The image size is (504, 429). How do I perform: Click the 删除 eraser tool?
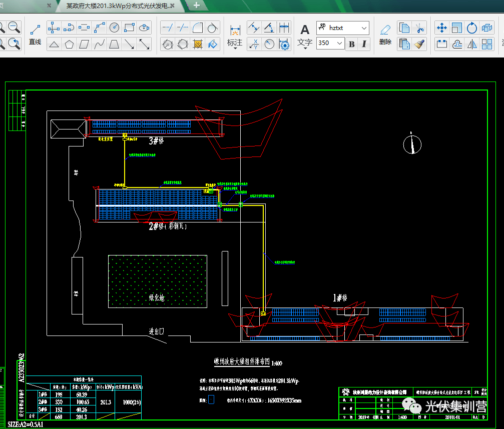point(385,34)
